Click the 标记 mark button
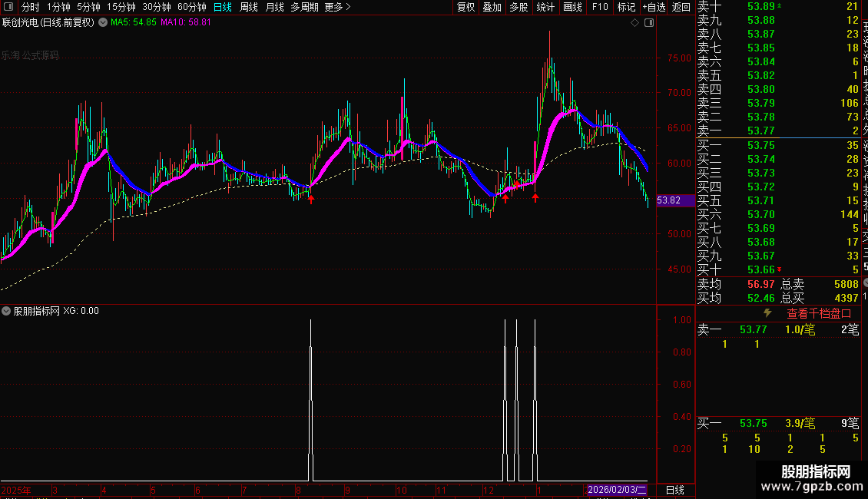Screen dimensions: 868x499 click(626, 7)
